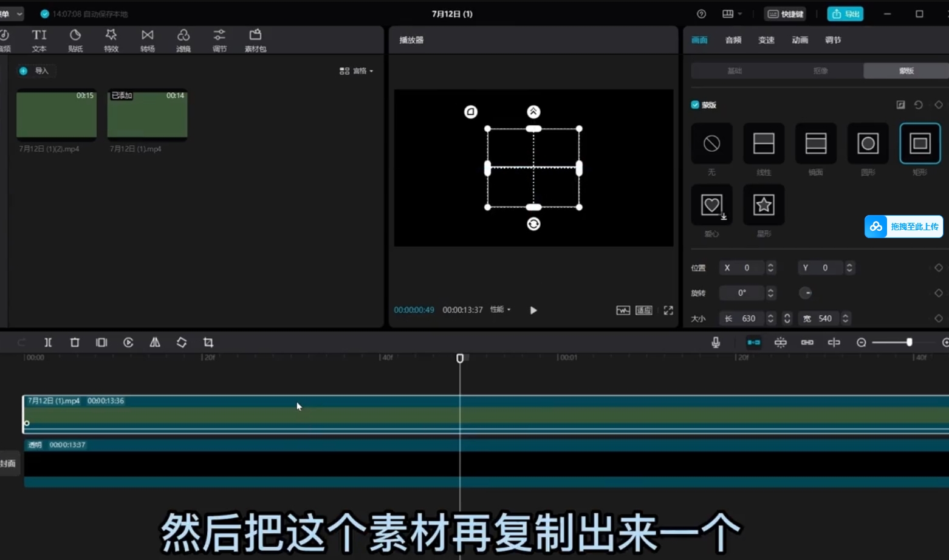Open the layout dropdown in title bar

[731, 14]
